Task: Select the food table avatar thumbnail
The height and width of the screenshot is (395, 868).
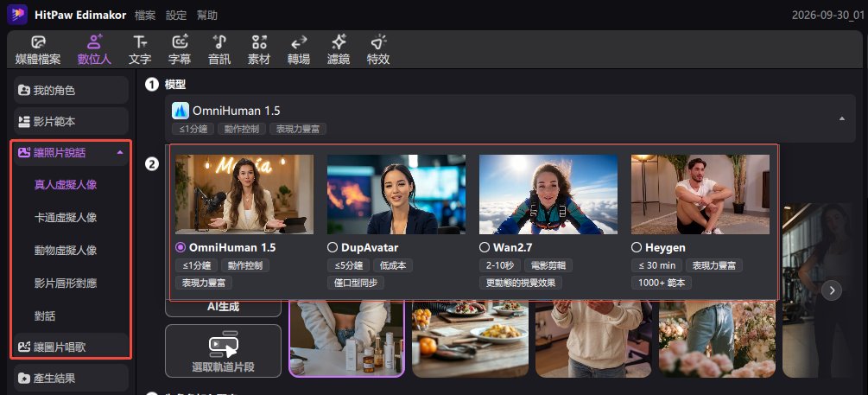Action: tap(470, 339)
